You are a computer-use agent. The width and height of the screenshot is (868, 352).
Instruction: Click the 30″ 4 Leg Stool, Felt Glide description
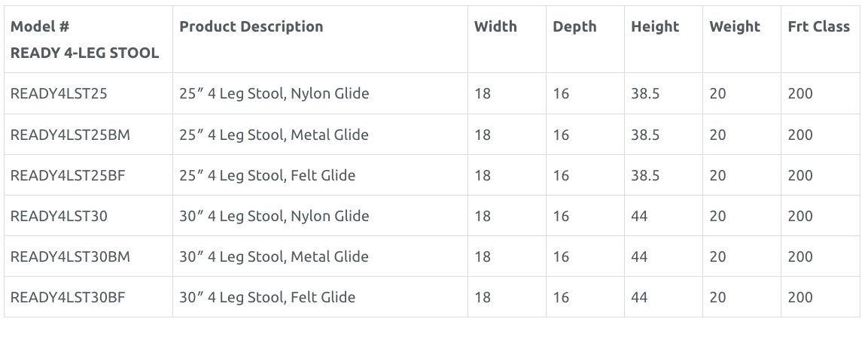coord(267,297)
